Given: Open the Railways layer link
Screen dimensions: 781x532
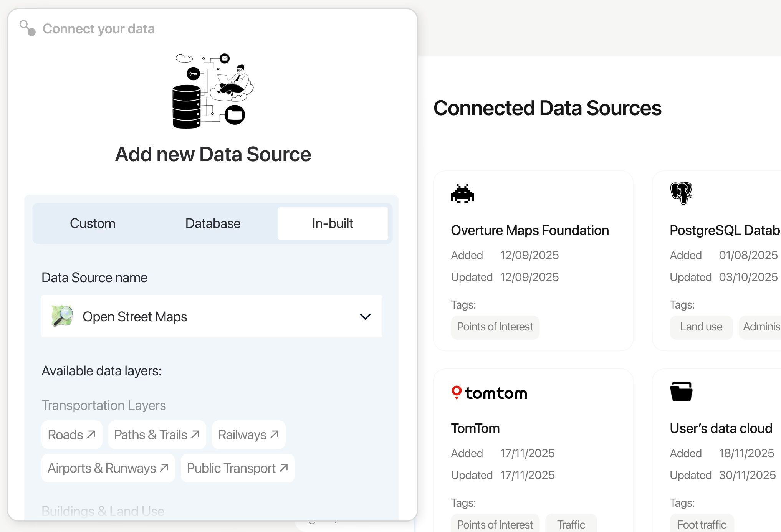Looking at the screenshot, I should (248, 435).
